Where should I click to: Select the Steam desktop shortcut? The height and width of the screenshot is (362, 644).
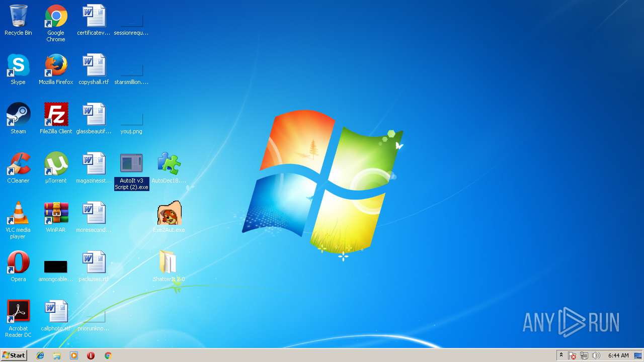click(18, 119)
